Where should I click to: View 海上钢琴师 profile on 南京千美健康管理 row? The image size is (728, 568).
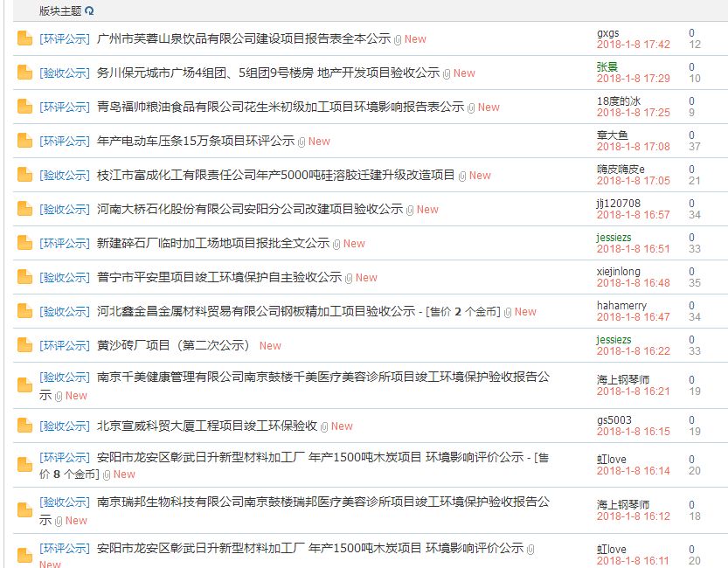click(x=623, y=379)
